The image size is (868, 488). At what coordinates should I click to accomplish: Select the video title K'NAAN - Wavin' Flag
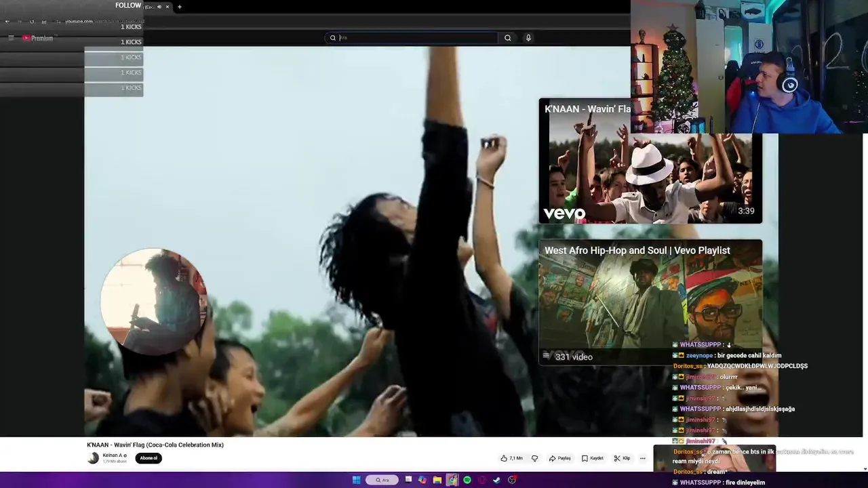click(155, 445)
